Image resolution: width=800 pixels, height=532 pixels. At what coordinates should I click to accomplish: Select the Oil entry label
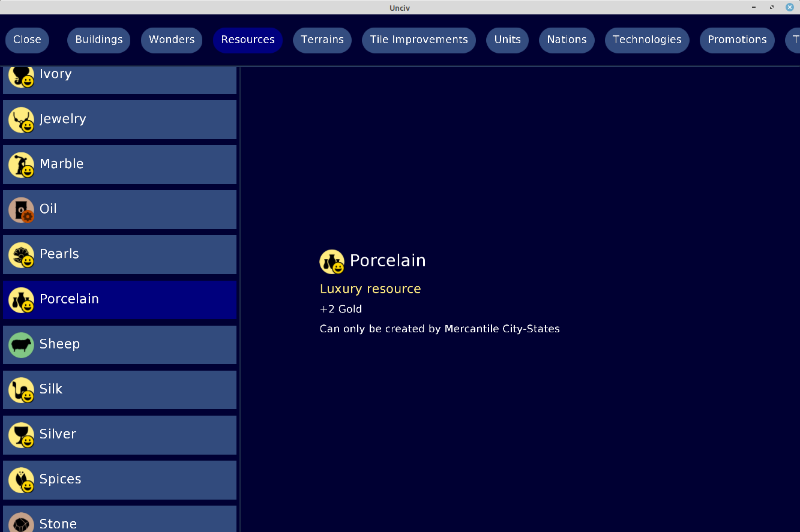[48, 209]
